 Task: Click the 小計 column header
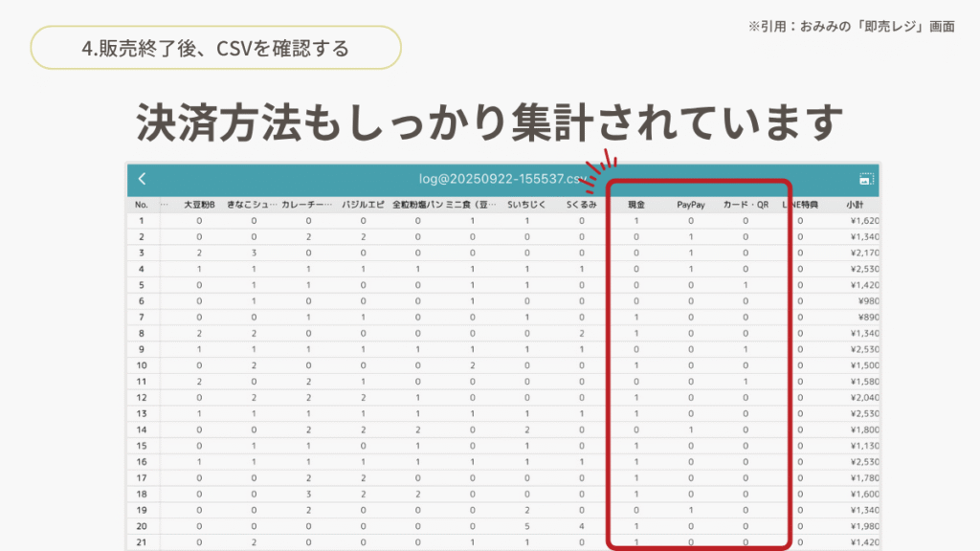(x=855, y=205)
